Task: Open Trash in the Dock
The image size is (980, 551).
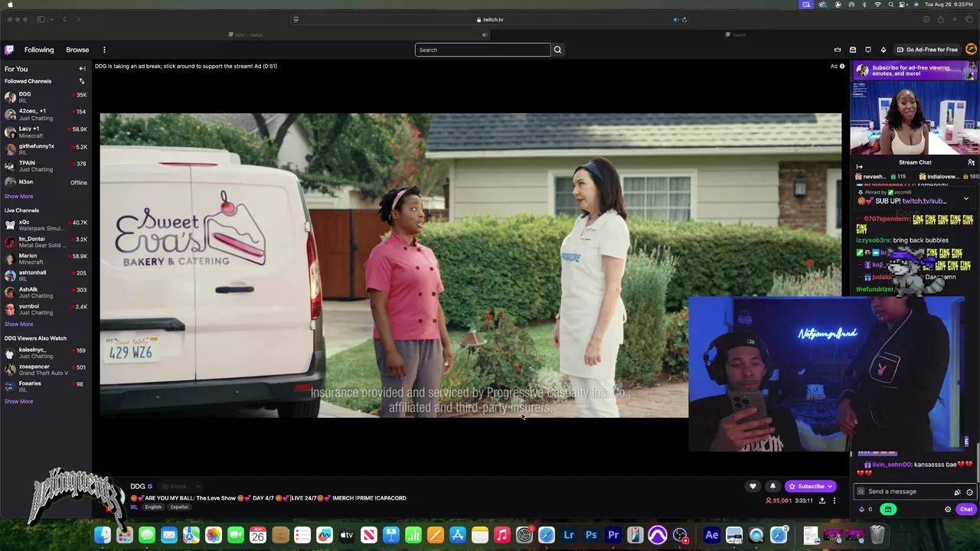Action: (877, 535)
